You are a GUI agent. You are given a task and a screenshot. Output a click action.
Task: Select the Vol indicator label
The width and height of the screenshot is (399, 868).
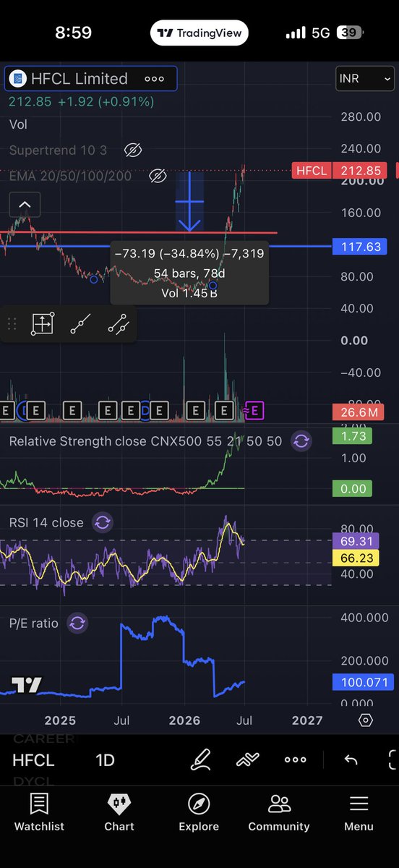[18, 124]
